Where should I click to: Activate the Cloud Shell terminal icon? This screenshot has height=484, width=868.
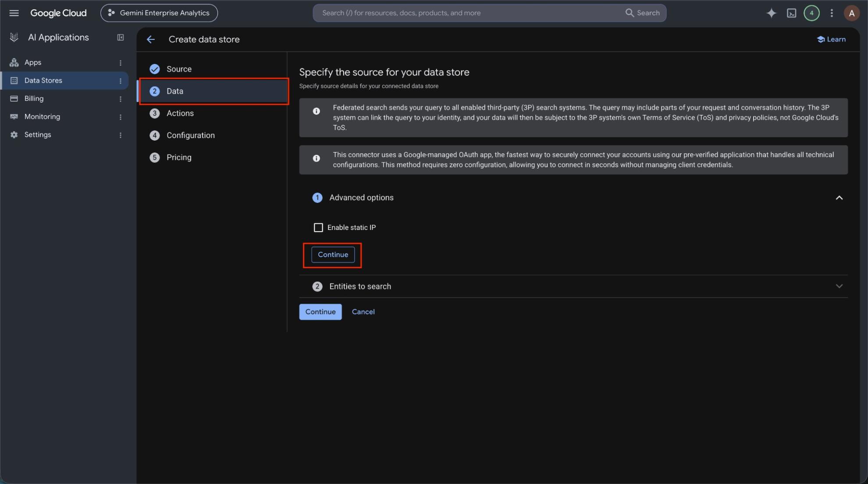791,13
